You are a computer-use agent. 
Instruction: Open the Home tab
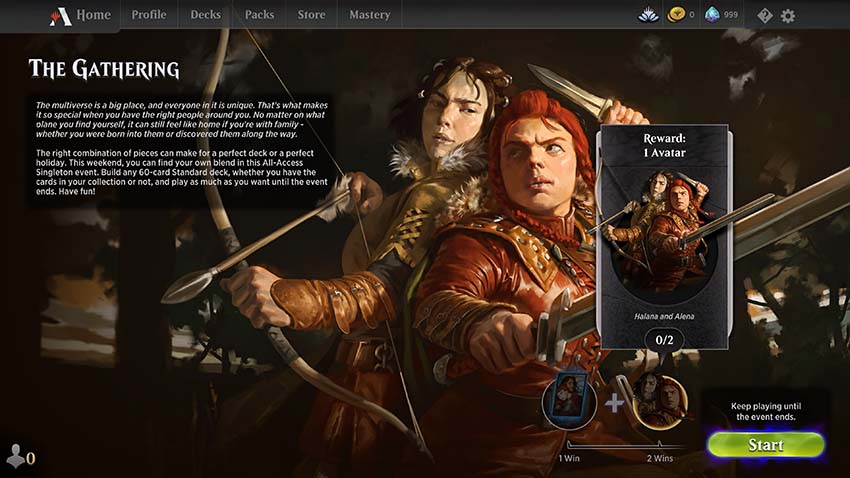click(93, 15)
